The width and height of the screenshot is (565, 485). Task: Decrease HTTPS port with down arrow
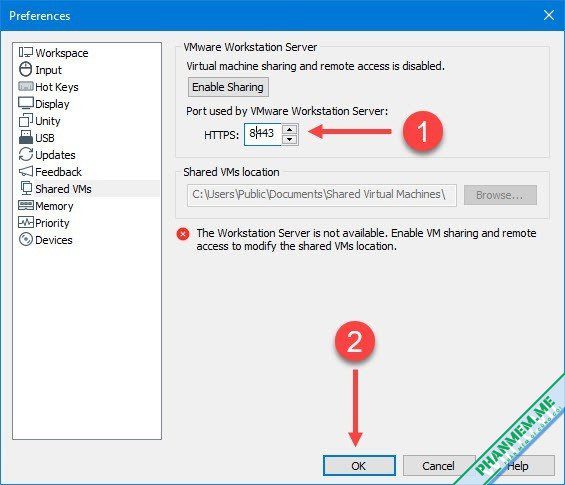click(290, 139)
